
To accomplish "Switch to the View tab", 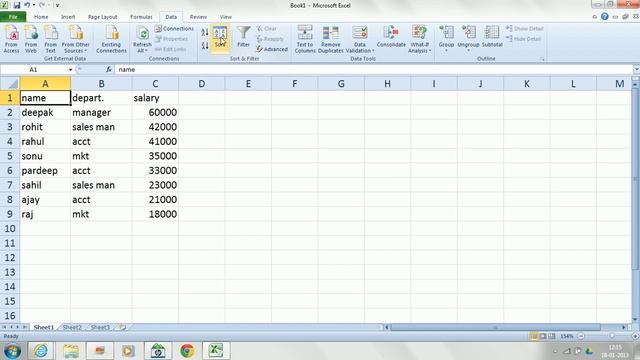I will (x=226, y=17).
